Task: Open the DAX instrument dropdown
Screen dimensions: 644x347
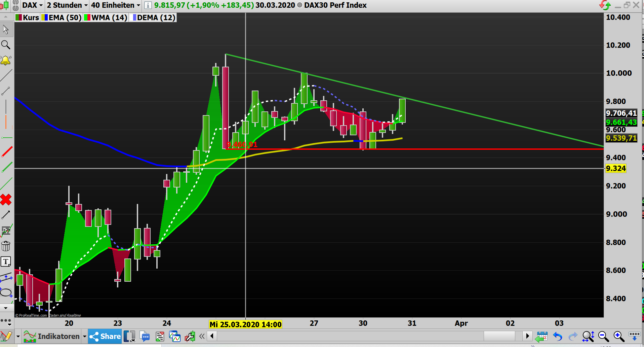Action: 32,5
